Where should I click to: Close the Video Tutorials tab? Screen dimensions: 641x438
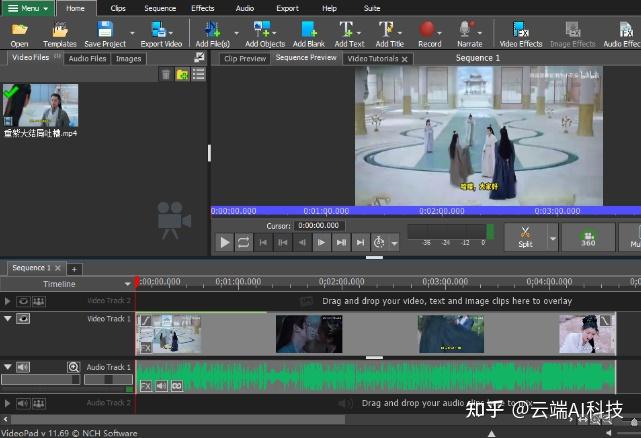point(405,59)
